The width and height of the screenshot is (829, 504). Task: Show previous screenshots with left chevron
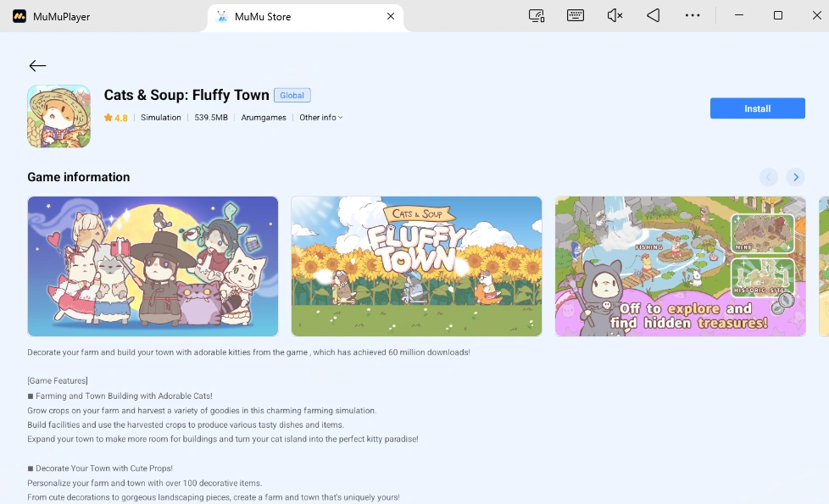point(768,177)
